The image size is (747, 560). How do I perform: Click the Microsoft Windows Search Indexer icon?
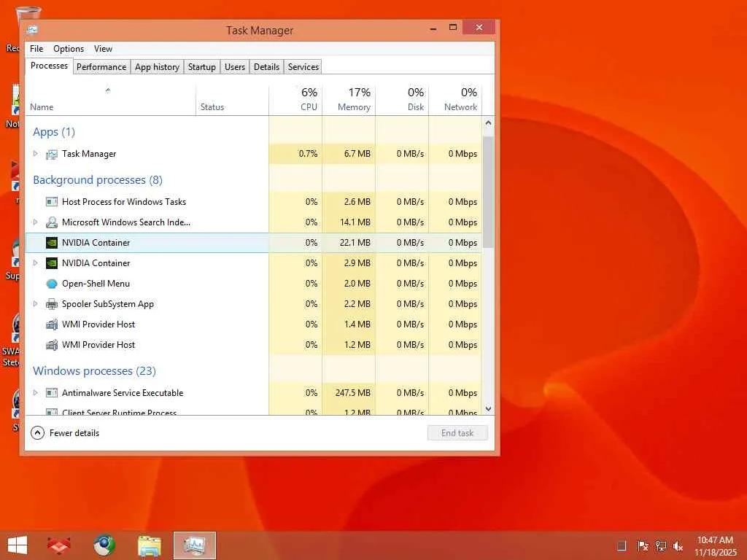[x=52, y=222]
